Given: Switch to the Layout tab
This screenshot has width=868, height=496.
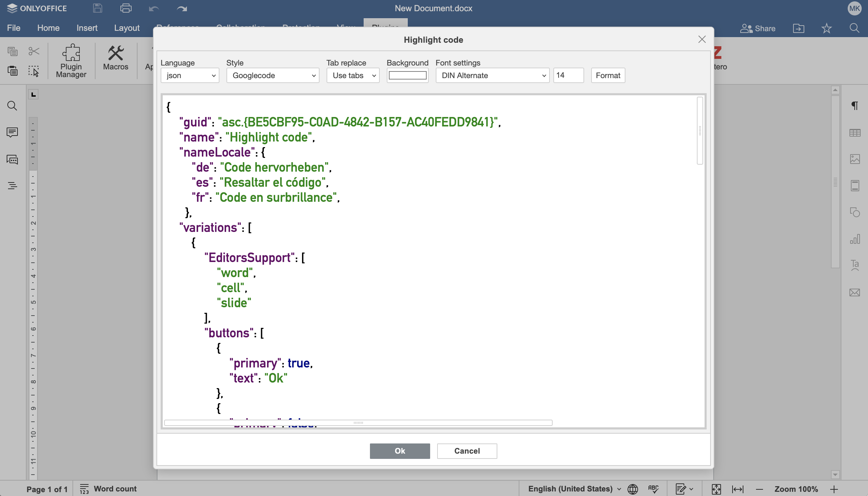Looking at the screenshot, I should (127, 28).
